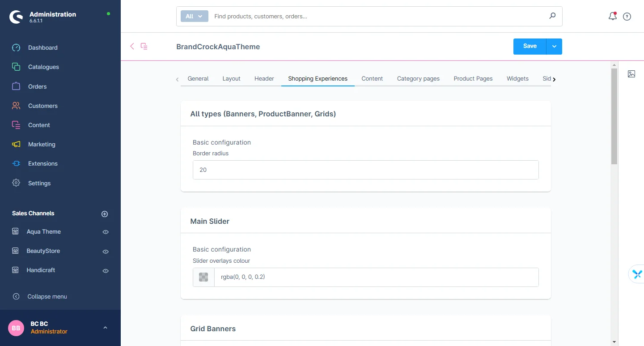Viewport: 644px width, 346px height.
Task: Open the Slider overlays colour swatch
Action: pos(203,277)
